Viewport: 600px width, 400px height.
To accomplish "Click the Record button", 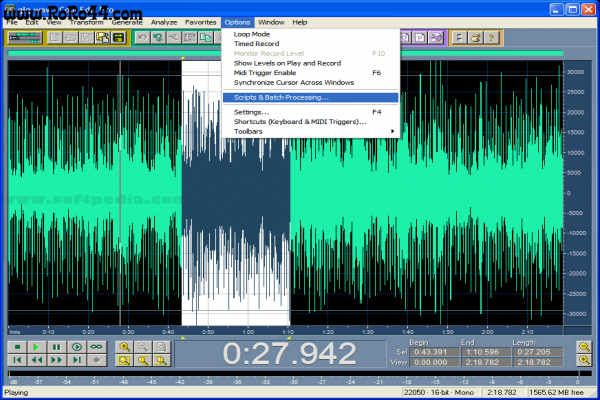I will (96, 360).
